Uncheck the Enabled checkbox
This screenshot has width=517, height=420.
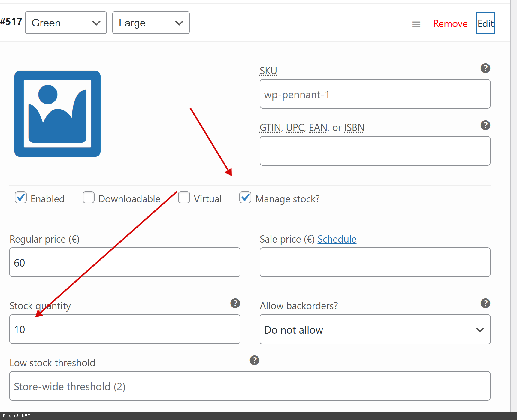[x=21, y=198]
